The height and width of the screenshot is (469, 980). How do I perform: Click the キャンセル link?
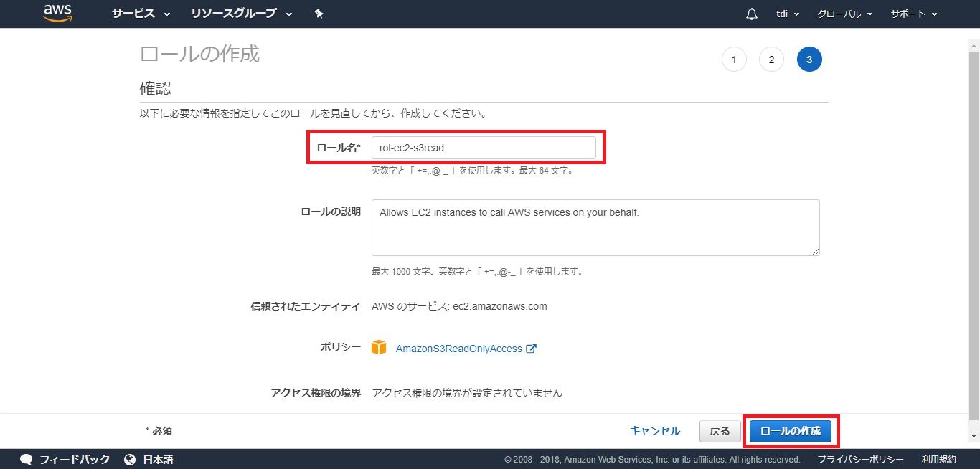click(x=654, y=431)
